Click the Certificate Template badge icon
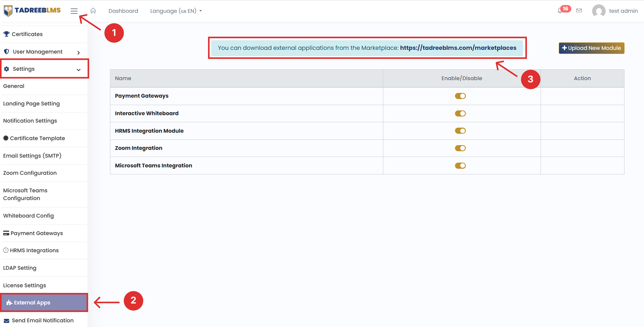644x327 pixels. pyautogui.click(x=6, y=138)
